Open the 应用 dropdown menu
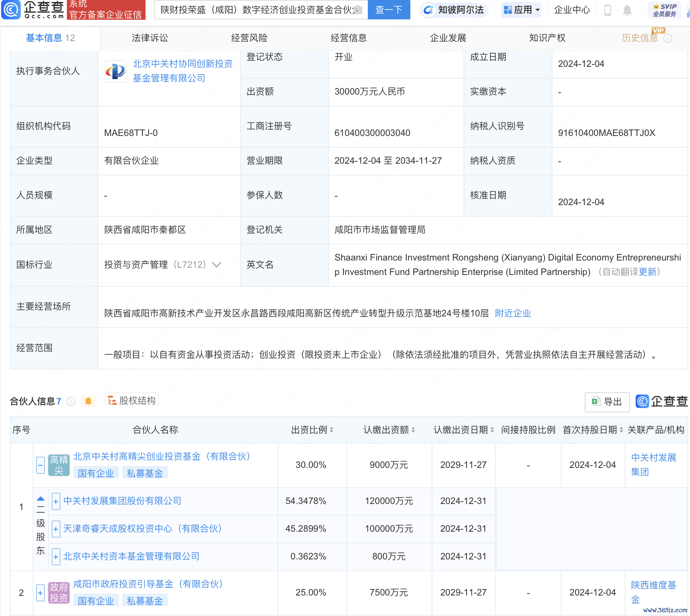 point(521,10)
